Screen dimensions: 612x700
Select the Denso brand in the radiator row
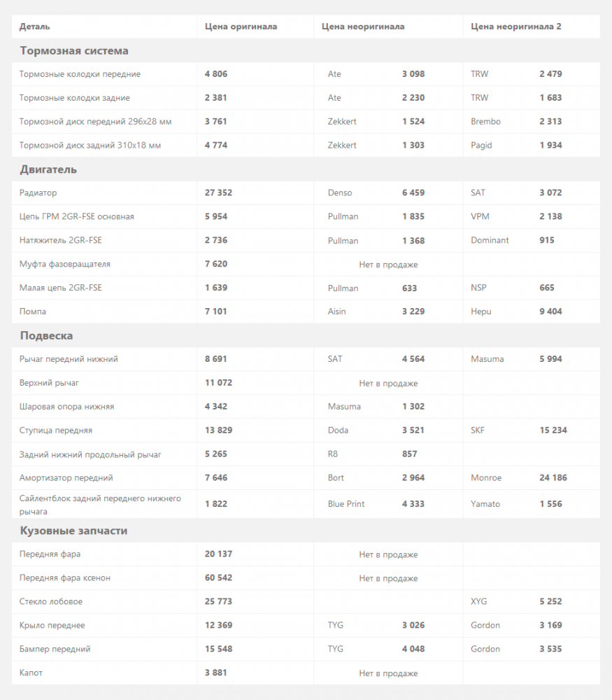click(x=340, y=192)
